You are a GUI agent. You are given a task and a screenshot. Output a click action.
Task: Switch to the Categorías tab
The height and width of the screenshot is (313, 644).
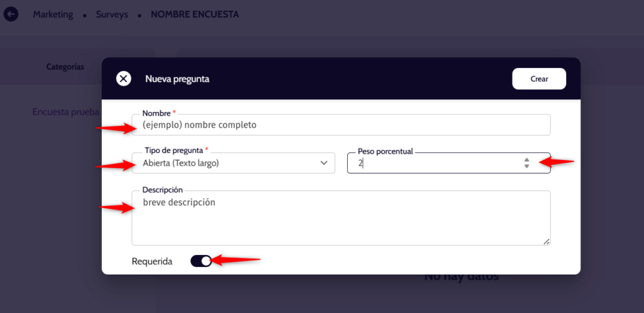[65, 67]
